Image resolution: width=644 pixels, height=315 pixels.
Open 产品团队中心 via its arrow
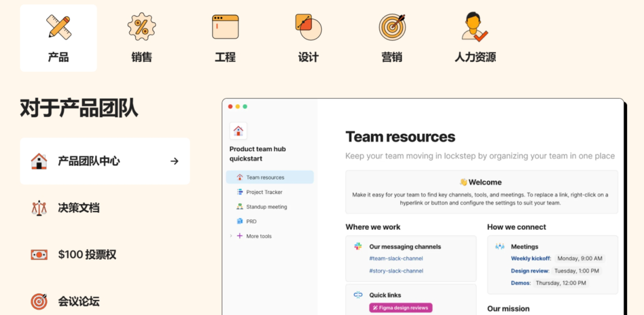pyautogui.click(x=174, y=161)
